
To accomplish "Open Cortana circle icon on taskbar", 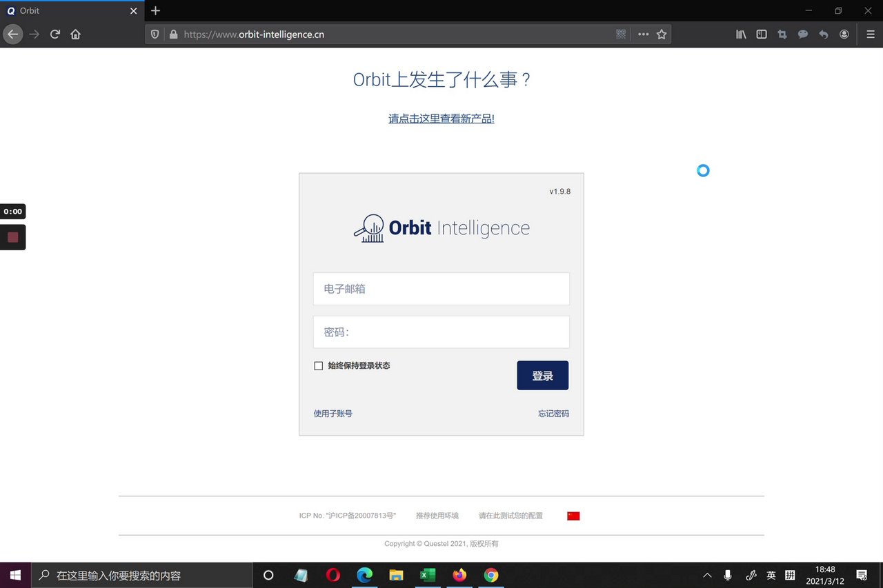I will pos(269,575).
